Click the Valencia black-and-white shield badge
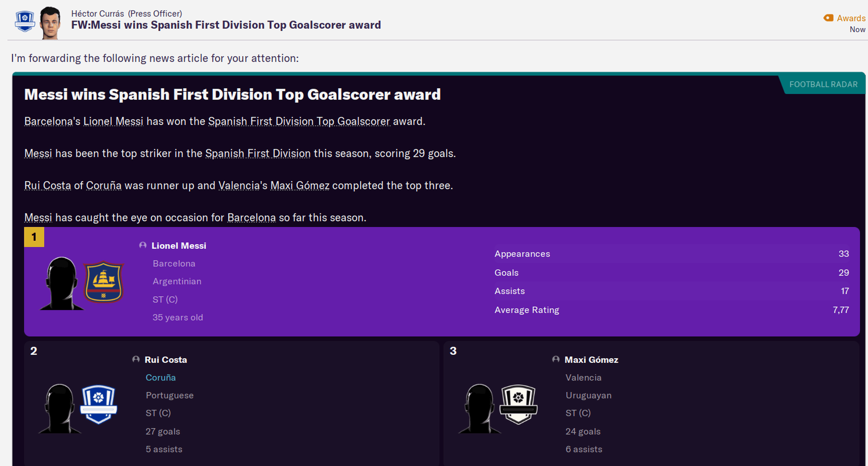Viewport: 868px width, 466px height. point(518,404)
